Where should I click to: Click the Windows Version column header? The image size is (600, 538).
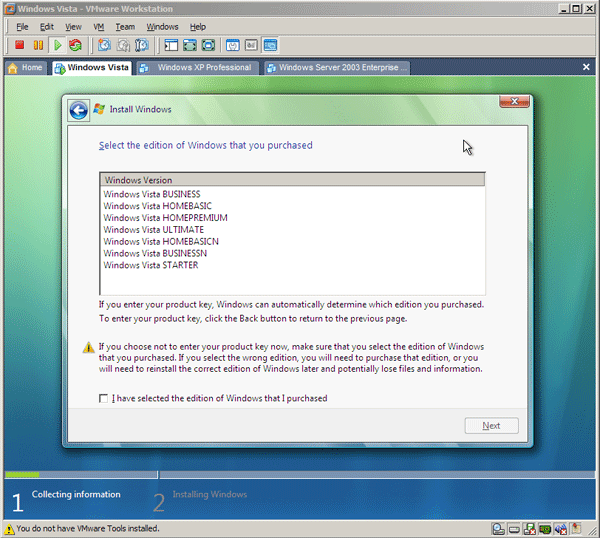(292, 180)
